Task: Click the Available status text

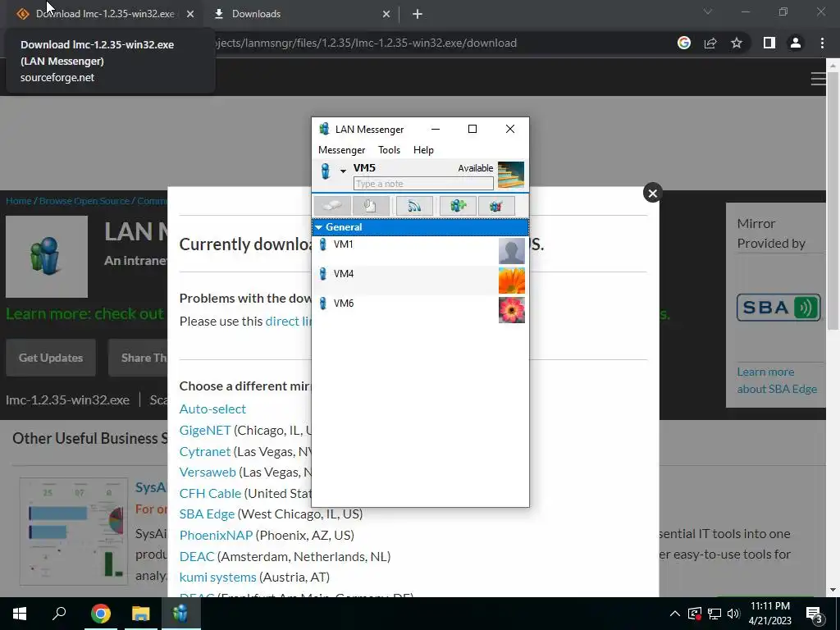Action: [475, 168]
